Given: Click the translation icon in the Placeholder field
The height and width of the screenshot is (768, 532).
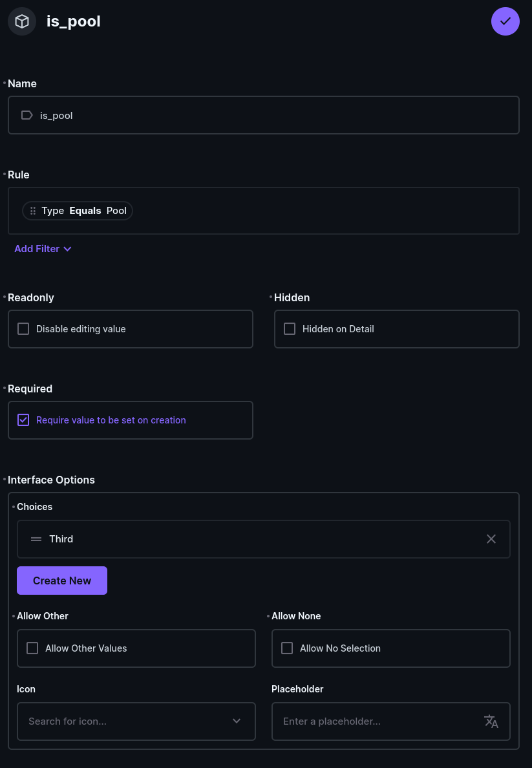Looking at the screenshot, I should pos(491,721).
